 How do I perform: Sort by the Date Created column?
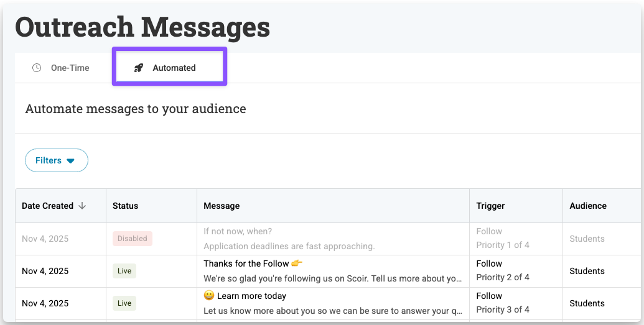(x=47, y=206)
